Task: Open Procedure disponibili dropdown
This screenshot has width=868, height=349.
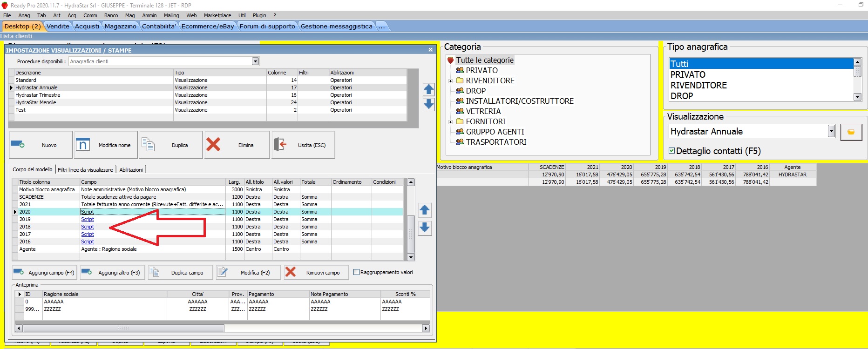Action: coord(255,61)
